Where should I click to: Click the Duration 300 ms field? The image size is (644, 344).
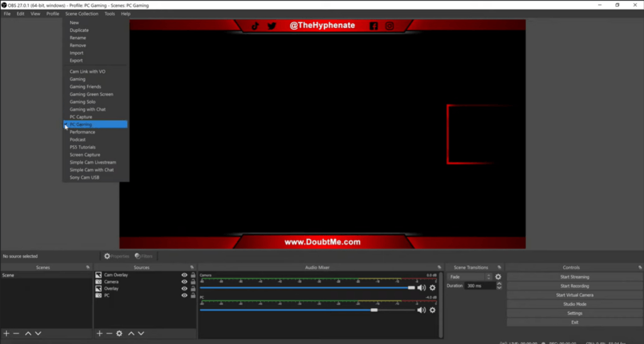click(x=480, y=286)
